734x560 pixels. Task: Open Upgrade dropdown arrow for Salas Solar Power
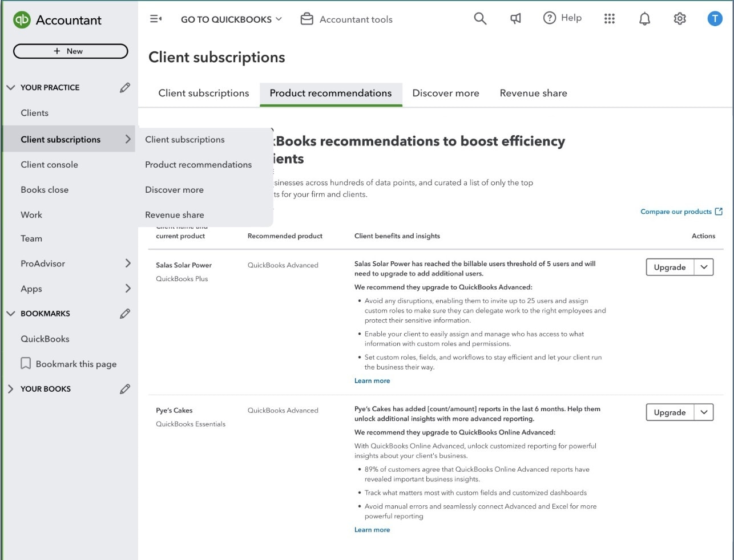pyautogui.click(x=704, y=267)
